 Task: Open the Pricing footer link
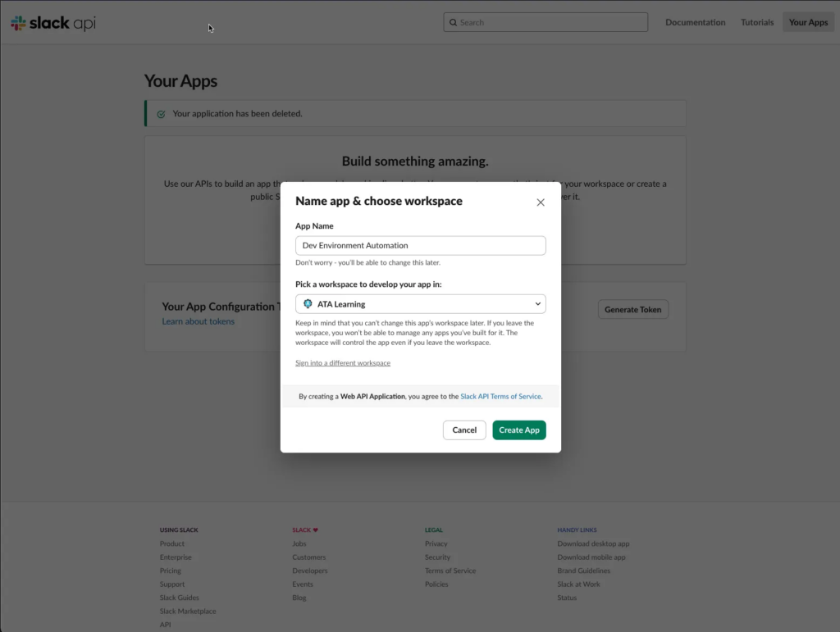171,571
